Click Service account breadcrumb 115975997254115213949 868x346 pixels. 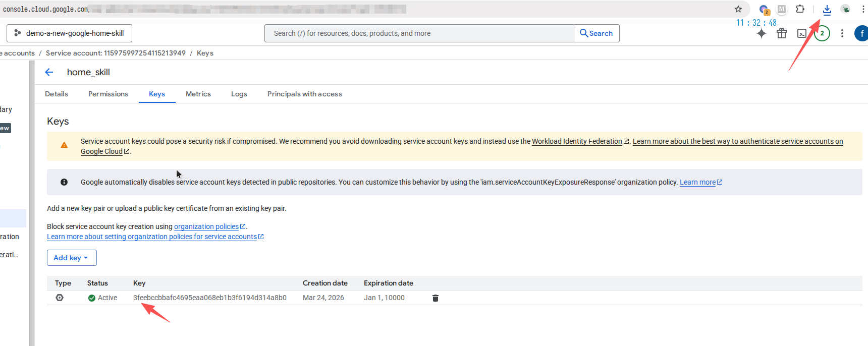pos(116,53)
